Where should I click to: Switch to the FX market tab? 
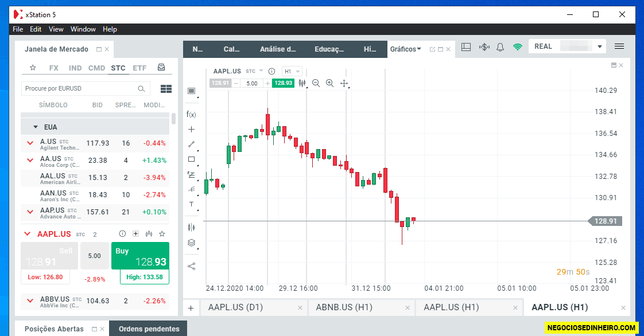(54, 68)
